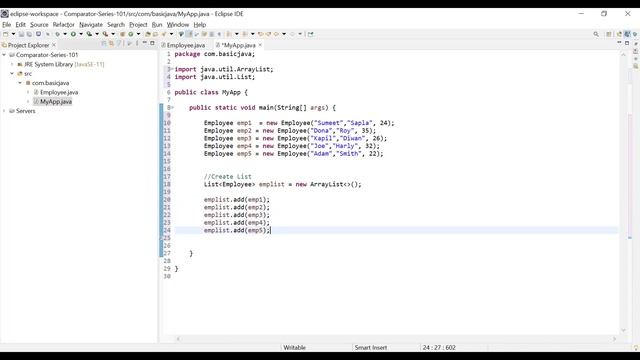Open the Navigate menu

point(91,24)
